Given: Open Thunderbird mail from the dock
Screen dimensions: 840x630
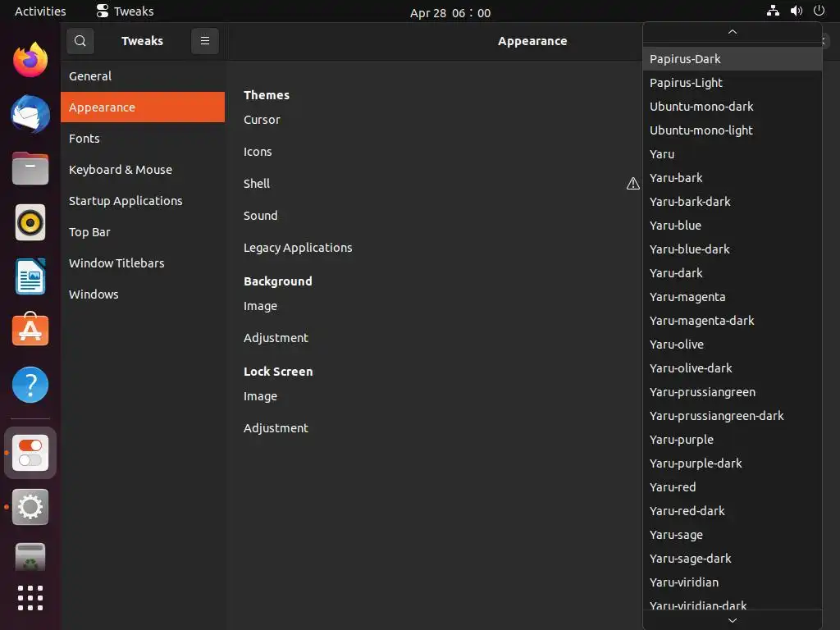Looking at the screenshot, I should pos(30,114).
